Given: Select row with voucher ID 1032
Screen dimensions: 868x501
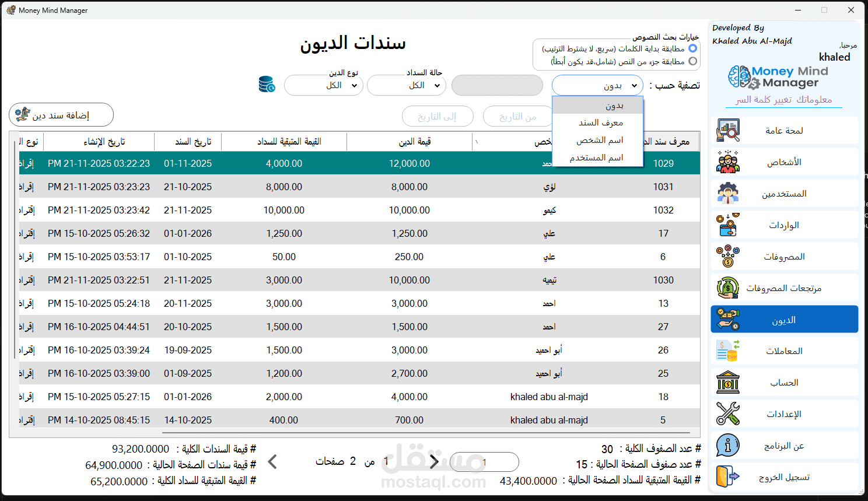Looking at the screenshot, I should click(359, 210).
